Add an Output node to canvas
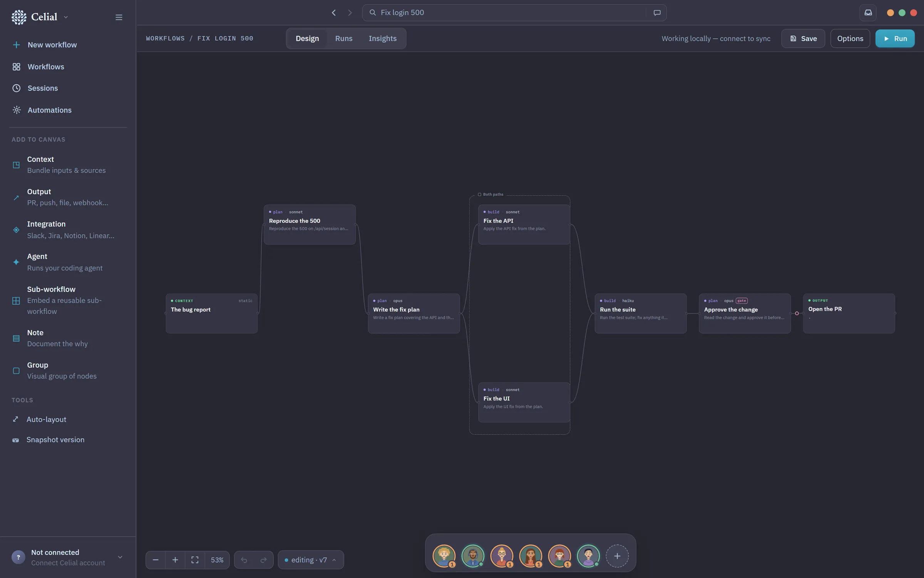Image resolution: width=924 pixels, height=578 pixels. [x=68, y=197]
